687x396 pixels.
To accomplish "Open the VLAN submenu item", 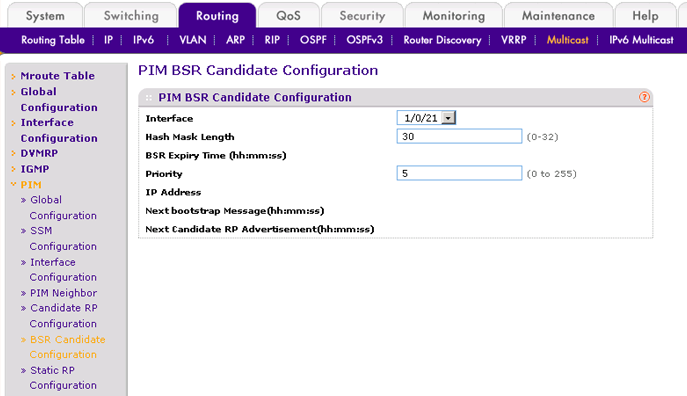I will point(192,40).
